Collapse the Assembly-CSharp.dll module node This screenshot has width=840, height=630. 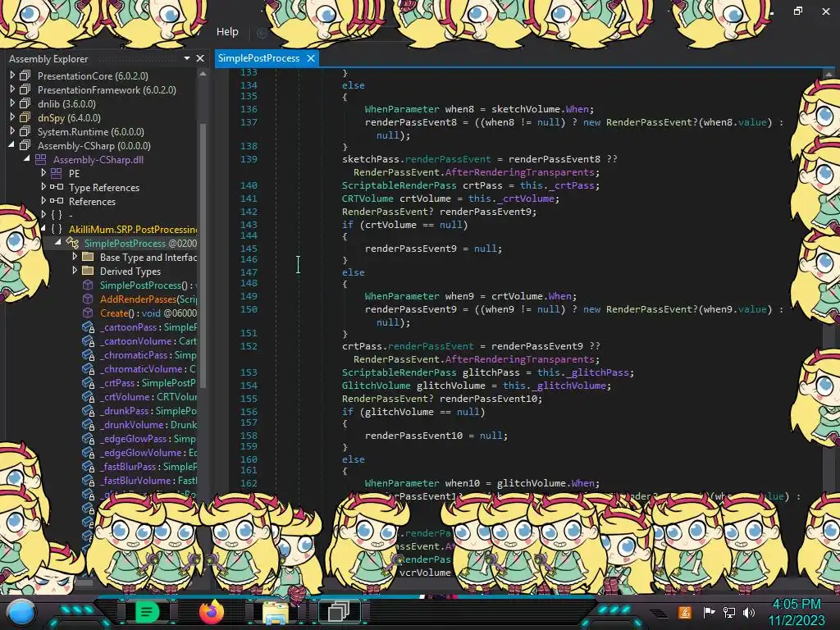(27, 159)
